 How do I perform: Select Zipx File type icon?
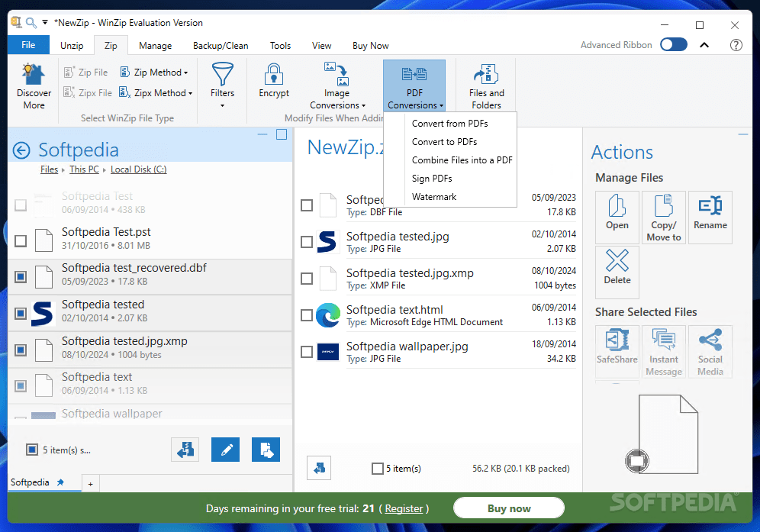[69, 92]
